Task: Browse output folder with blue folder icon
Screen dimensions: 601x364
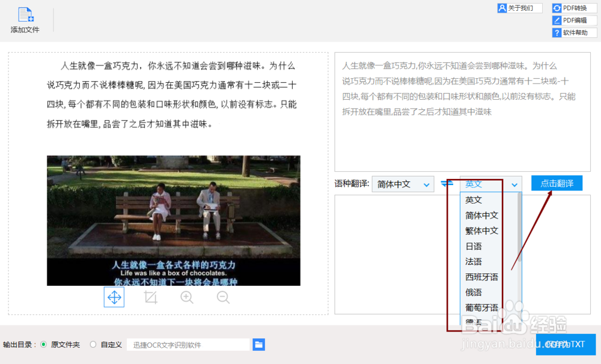Action: (x=258, y=344)
